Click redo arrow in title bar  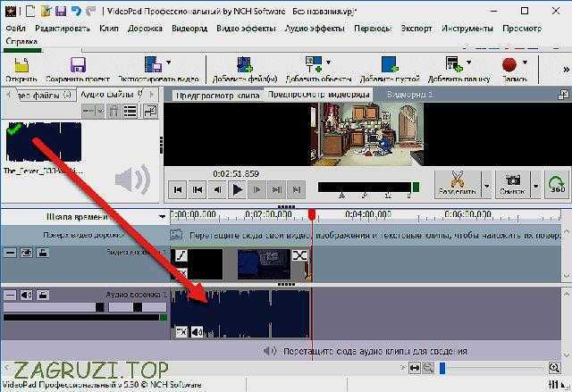pyautogui.click(x=91, y=11)
